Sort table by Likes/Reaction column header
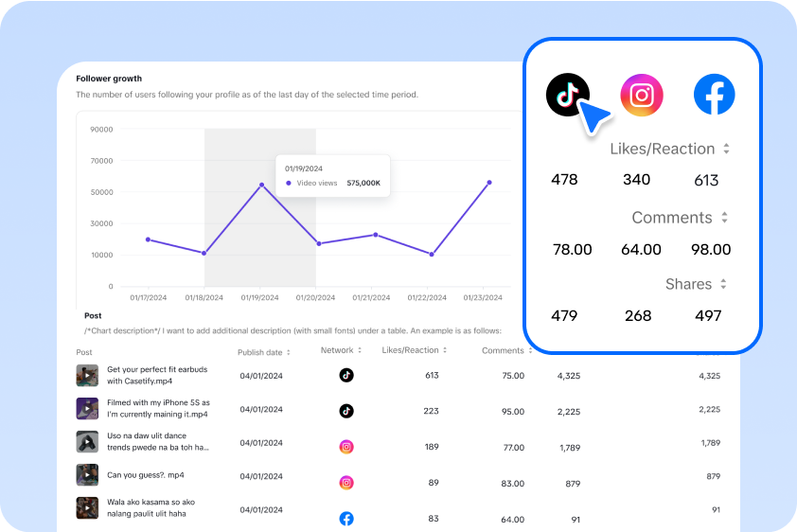This screenshot has width=797, height=532. coord(415,350)
